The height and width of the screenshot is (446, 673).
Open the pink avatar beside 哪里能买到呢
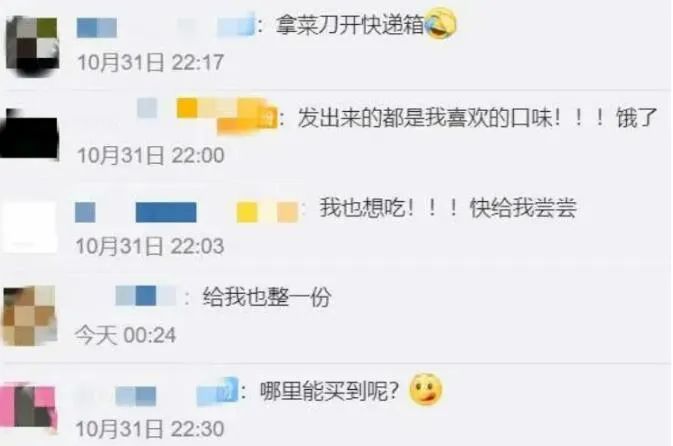pyautogui.click(x=28, y=408)
